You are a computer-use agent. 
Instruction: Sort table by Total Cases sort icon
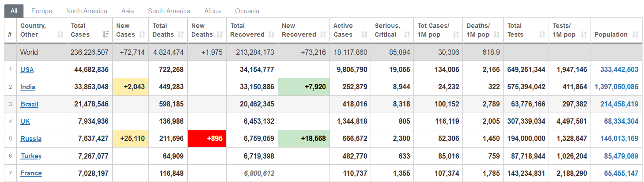click(106, 34)
